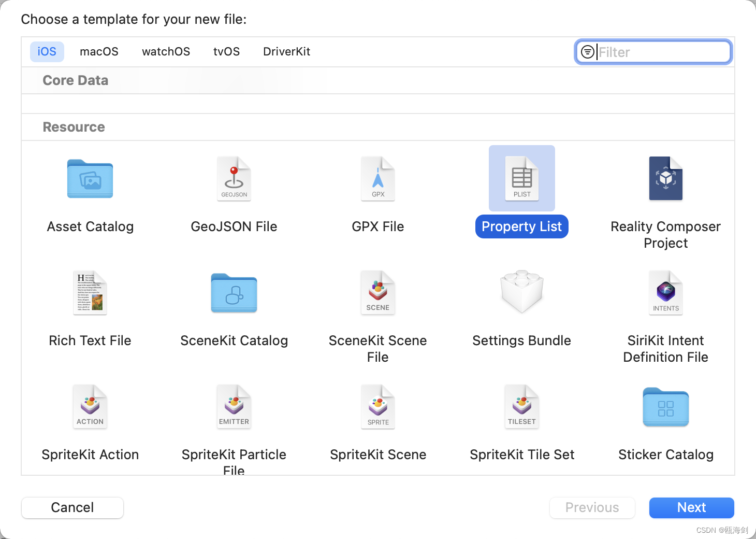Click the "Core Data" section header
This screenshot has height=539, width=756.
coord(76,80)
